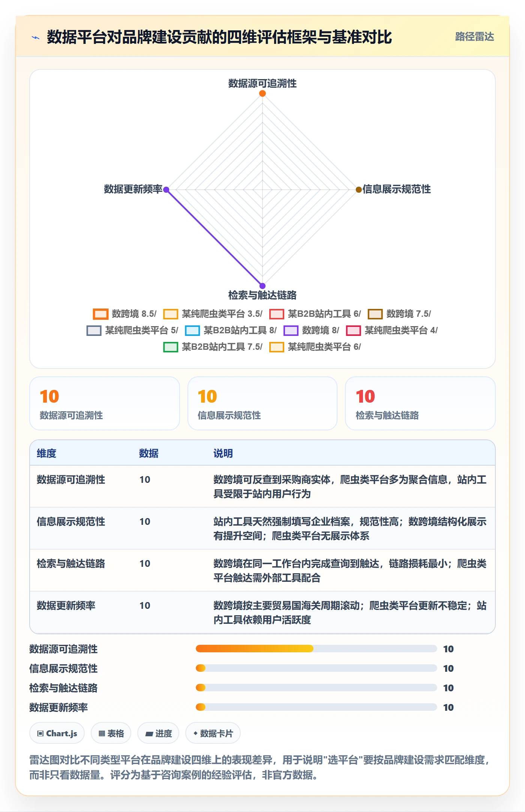
Task: Click the radar axis label 检索与触达链路
Action: pos(262,295)
